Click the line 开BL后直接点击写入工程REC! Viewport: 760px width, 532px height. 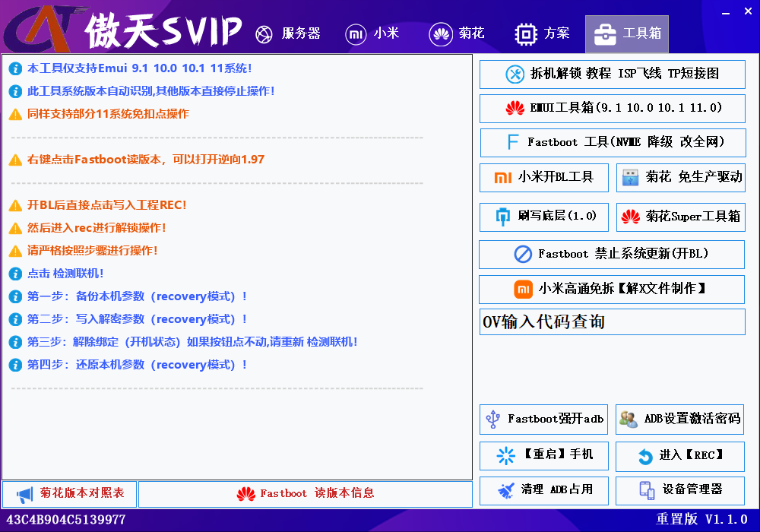click(x=106, y=205)
